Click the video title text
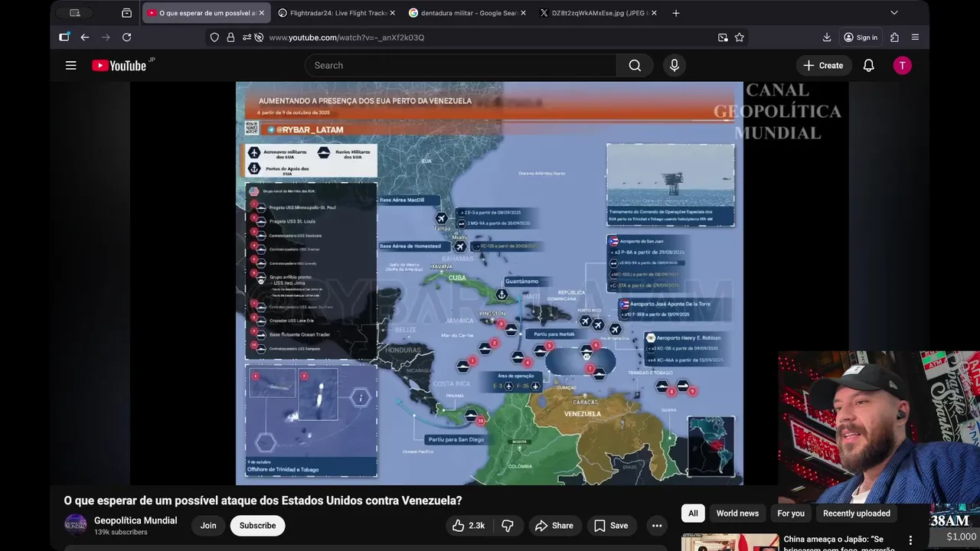The height and width of the screenshot is (551, 980). pyautogui.click(x=263, y=500)
